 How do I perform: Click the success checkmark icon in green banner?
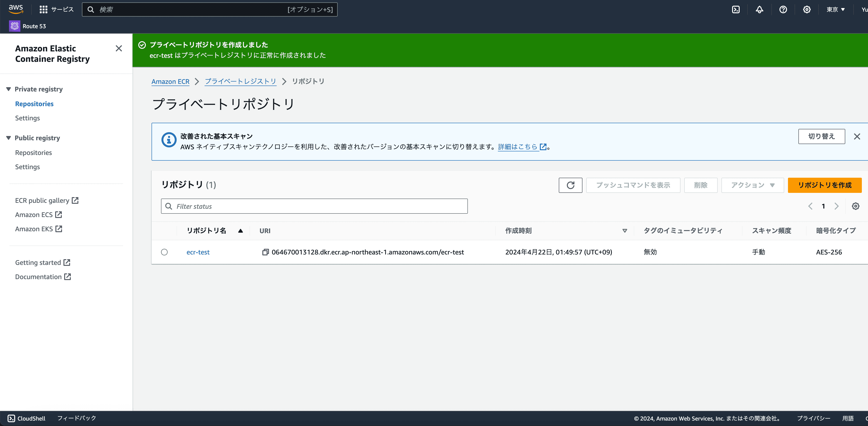click(x=142, y=45)
